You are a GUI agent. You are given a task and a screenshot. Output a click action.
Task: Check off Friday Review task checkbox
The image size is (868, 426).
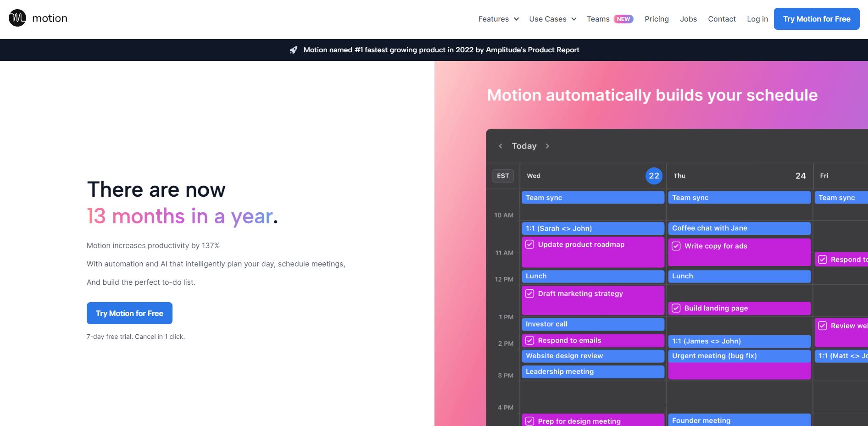pyautogui.click(x=823, y=326)
